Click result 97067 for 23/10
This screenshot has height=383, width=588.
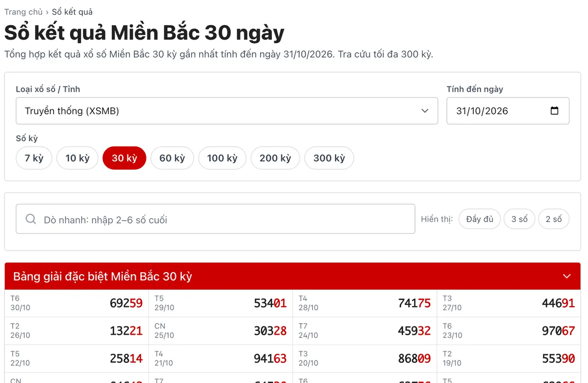pyautogui.click(x=558, y=331)
